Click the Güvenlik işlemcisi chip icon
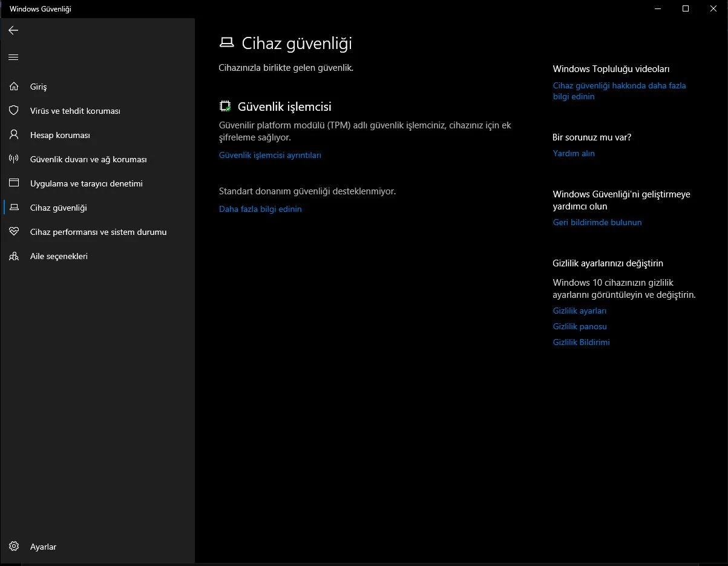Screen dimensions: 728x566 [225, 107]
